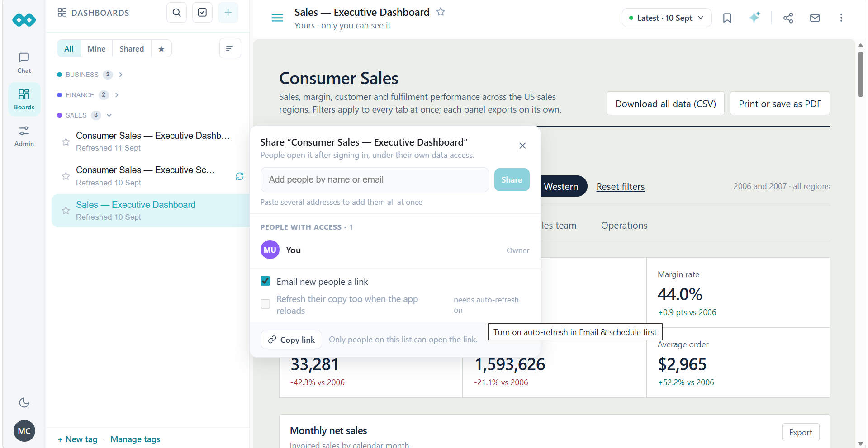The image size is (868, 448).
Task: Favorite the Consumer Sales — Executive Sc… row
Action: pos(66,176)
